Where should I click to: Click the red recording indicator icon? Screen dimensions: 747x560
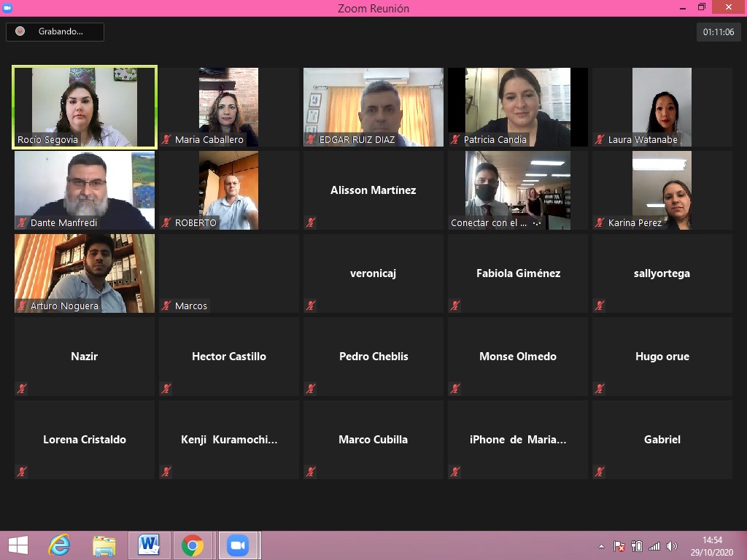click(20, 31)
